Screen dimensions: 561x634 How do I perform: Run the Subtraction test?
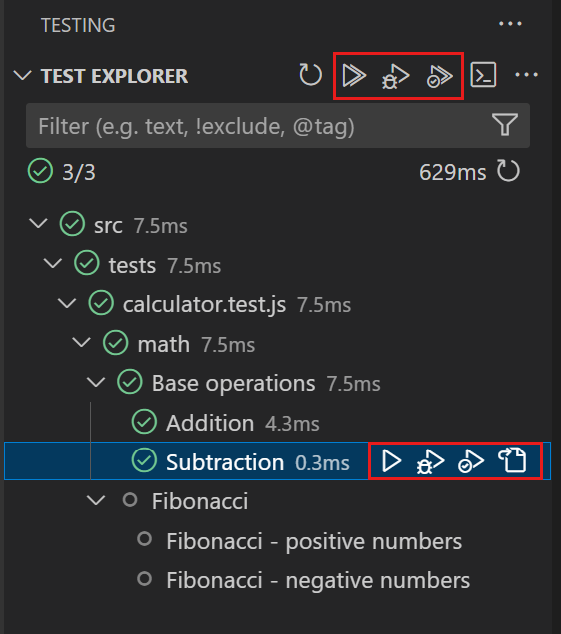point(391,461)
